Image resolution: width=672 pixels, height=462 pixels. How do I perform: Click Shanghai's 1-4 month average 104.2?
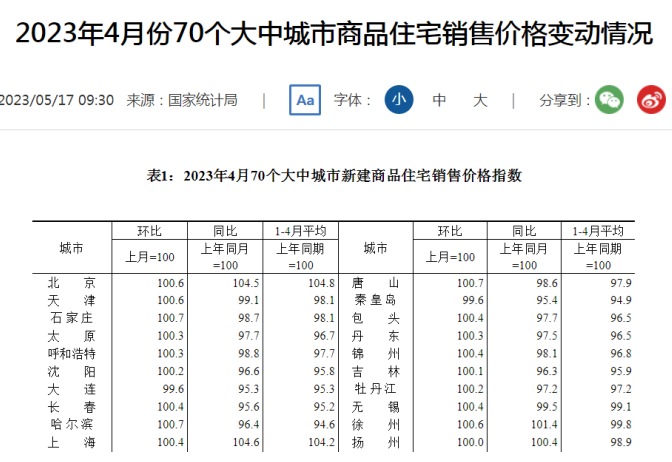pyautogui.click(x=321, y=442)
